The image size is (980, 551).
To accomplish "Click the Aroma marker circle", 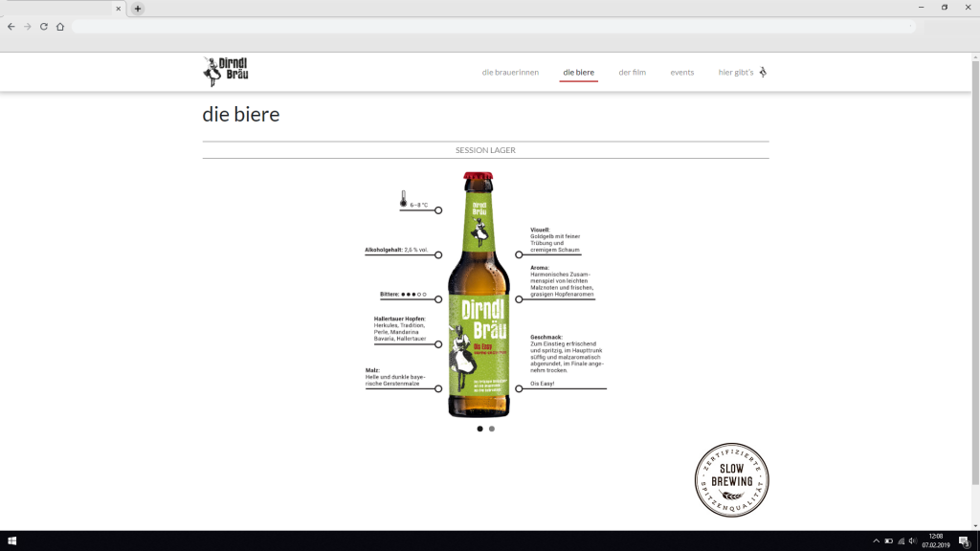I will (519, 299).
